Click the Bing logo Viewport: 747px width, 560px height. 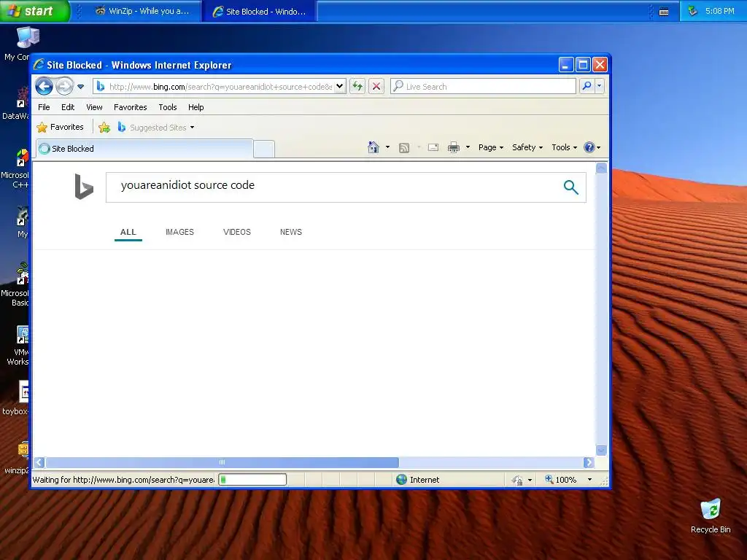tap(84, 187)
